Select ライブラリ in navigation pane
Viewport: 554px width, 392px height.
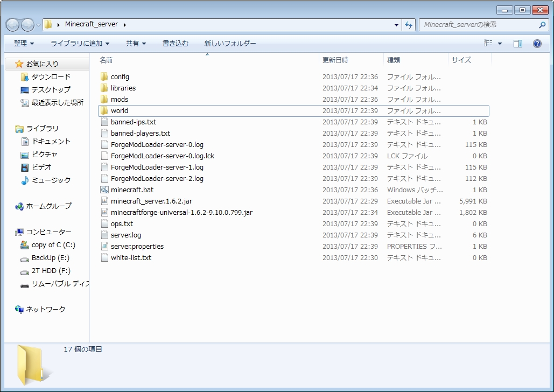click(x=42, y=129)
